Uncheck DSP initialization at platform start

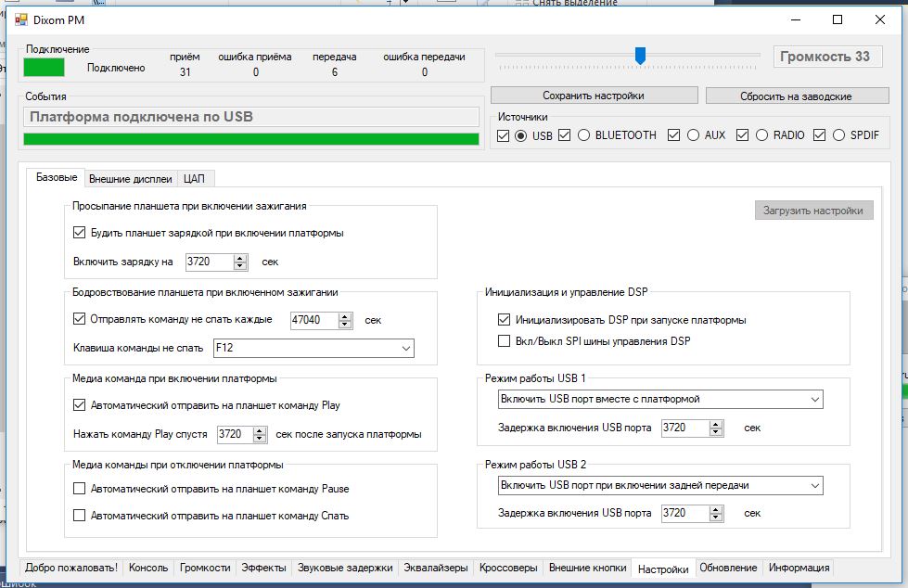(505, 320)
